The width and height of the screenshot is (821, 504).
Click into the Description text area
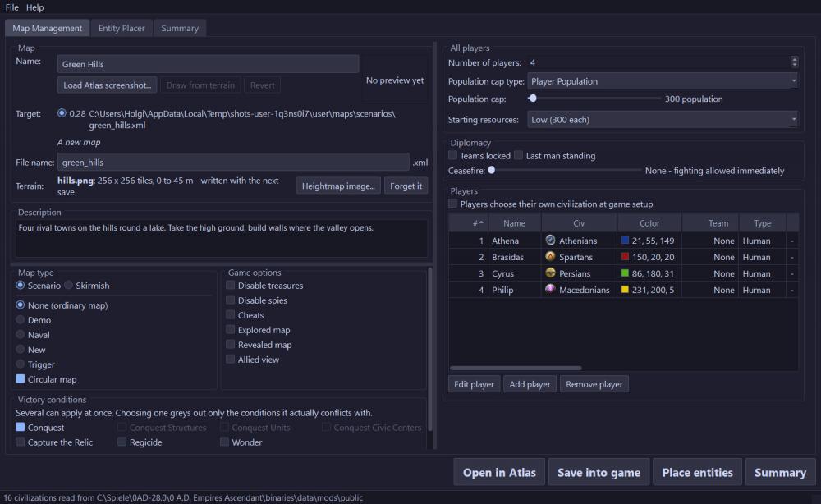pyautogui.click(x=222, y=238)
